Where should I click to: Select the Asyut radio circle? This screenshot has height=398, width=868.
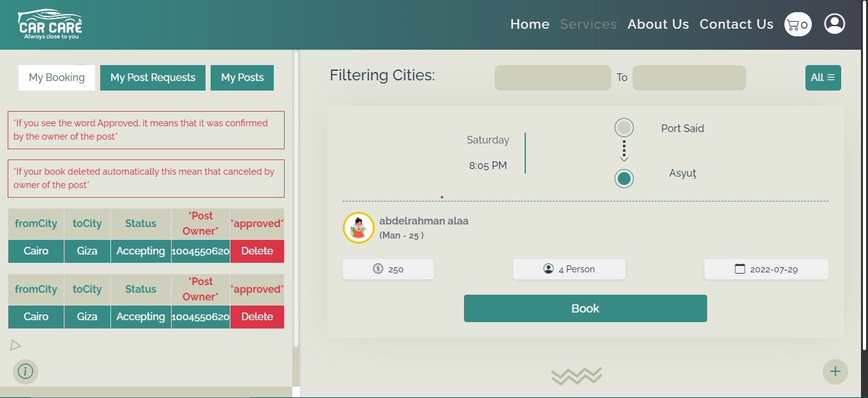624,179
